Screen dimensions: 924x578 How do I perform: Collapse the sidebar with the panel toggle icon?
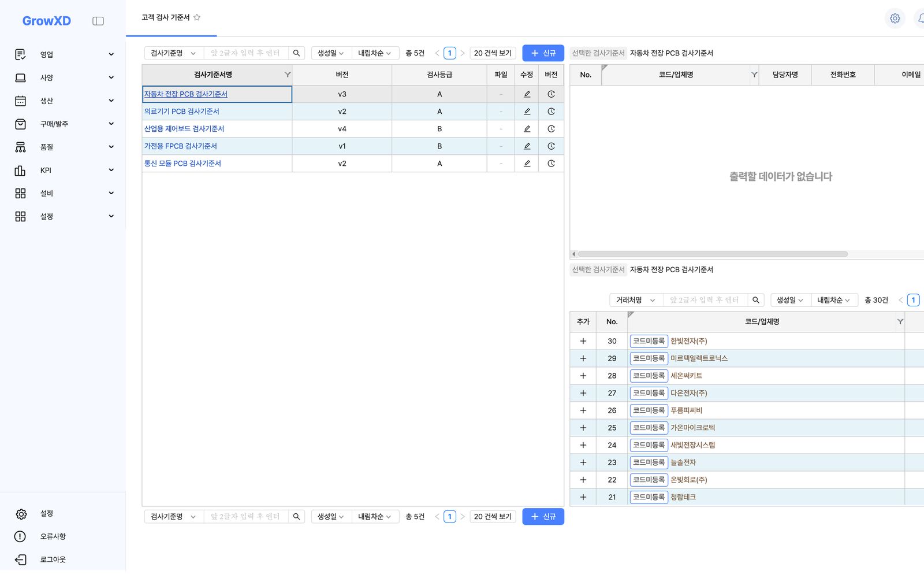[98, 21]
